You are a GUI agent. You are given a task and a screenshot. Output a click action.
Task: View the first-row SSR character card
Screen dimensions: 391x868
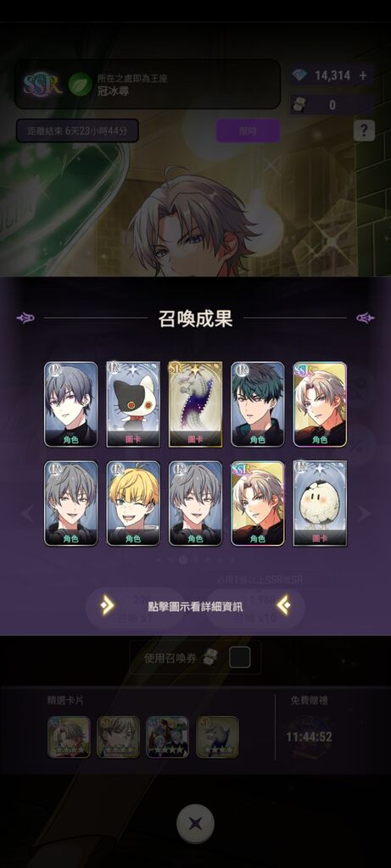[320, 404]
